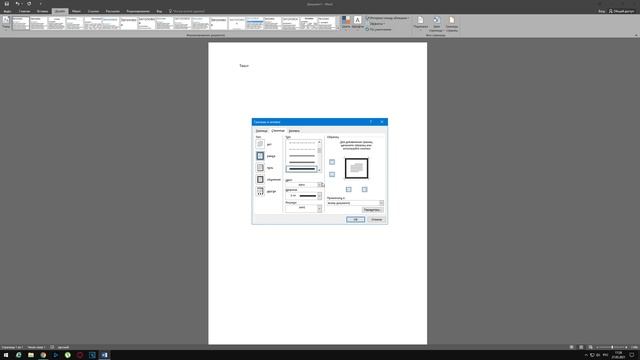
Task: Open the border width dropdown
Action: (x=304, y=196)
